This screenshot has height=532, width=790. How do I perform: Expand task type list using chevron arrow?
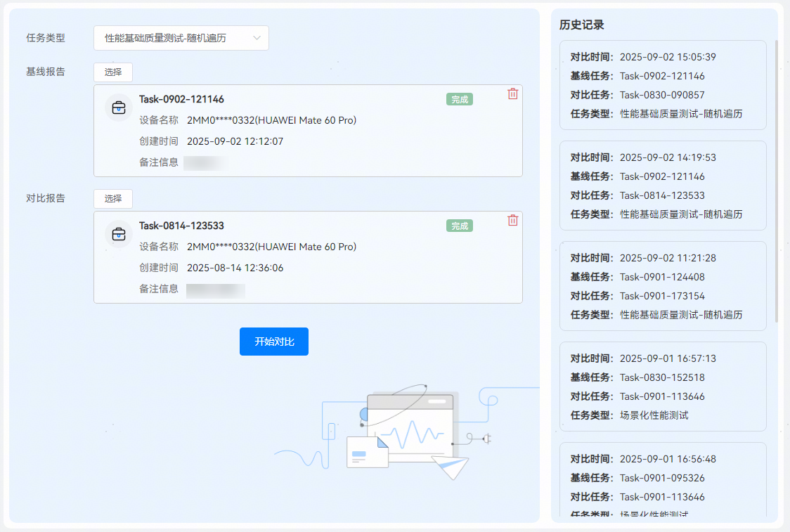click(257, 38)
